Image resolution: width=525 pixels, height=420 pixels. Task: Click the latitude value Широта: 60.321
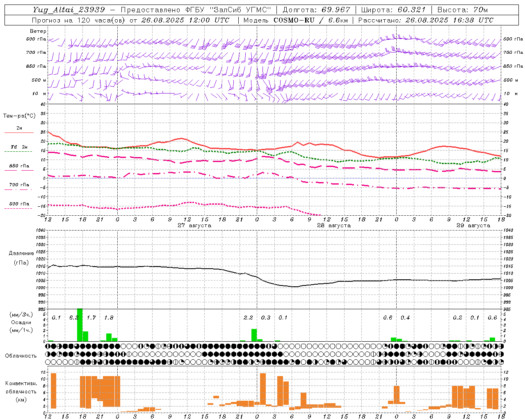coord(393,10)
